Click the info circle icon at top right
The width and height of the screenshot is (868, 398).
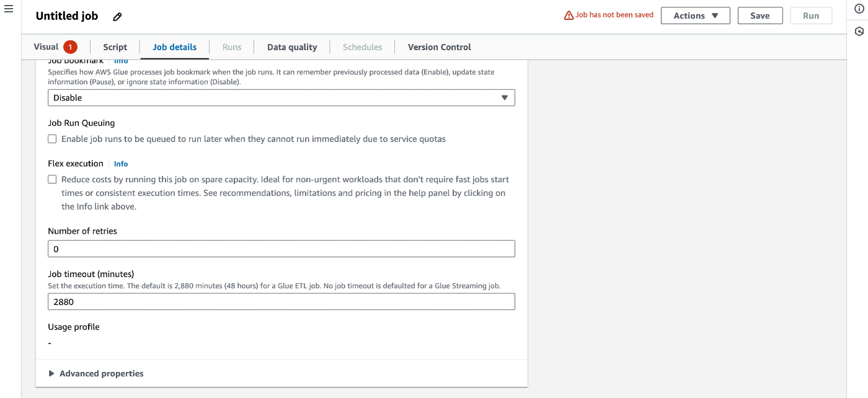(x=859, y=8)
